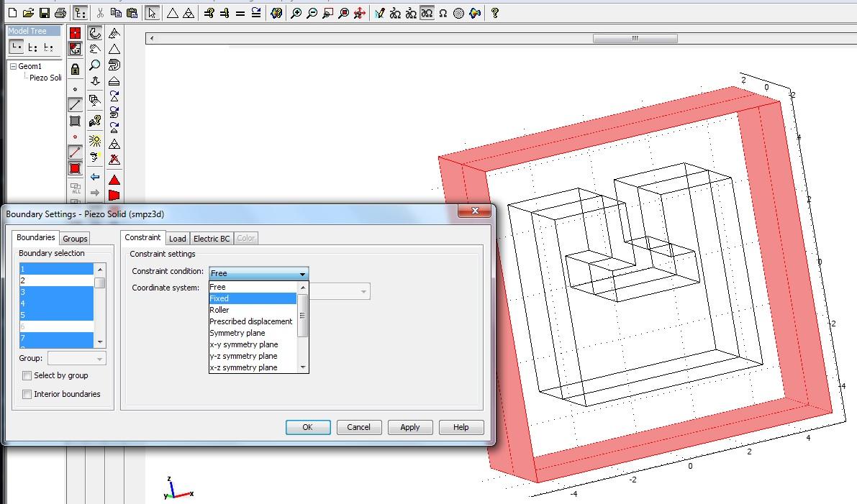This screenshot has width=857, height=504.
Task: Choose Prescribed displacement option
Action: pos(253,321)
